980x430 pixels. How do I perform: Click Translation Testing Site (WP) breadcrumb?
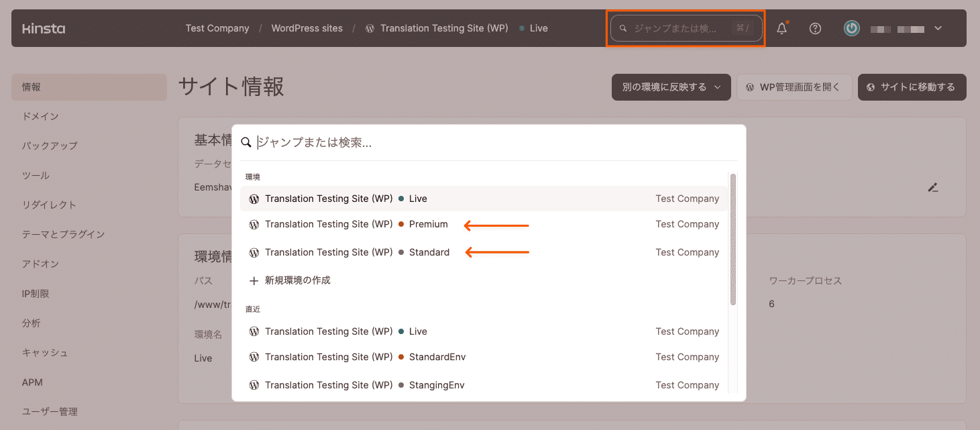click(444, 28)
